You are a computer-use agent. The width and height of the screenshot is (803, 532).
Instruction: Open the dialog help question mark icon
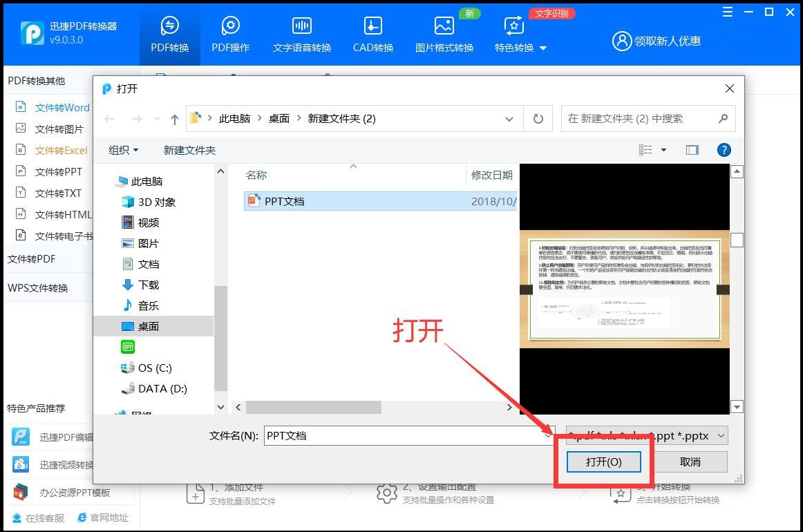point(724,149)
